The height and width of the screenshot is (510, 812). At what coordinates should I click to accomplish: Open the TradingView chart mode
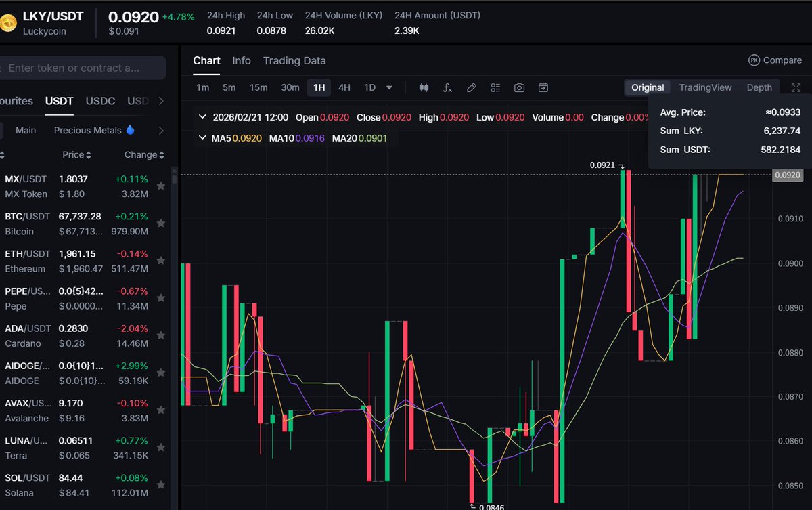[705, 87]
